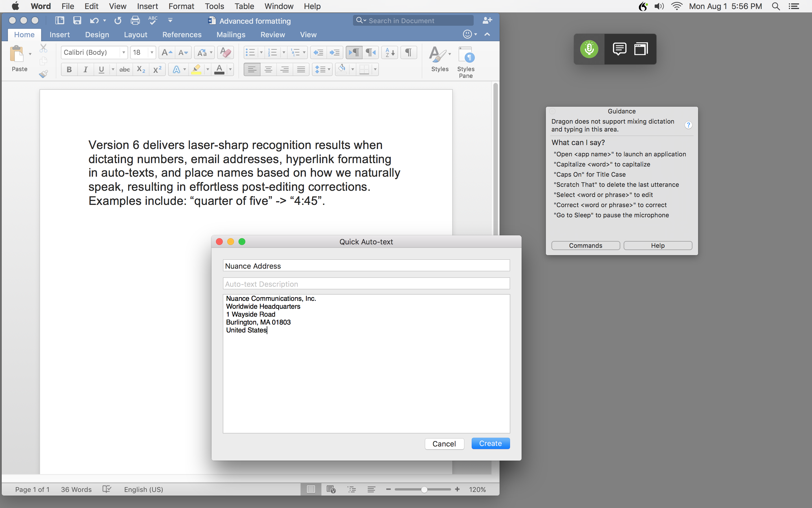Click the Create button in Quick Auto-text
Image resolution: width=812 pixels, height=508 pixels.
tap(491, 443)
